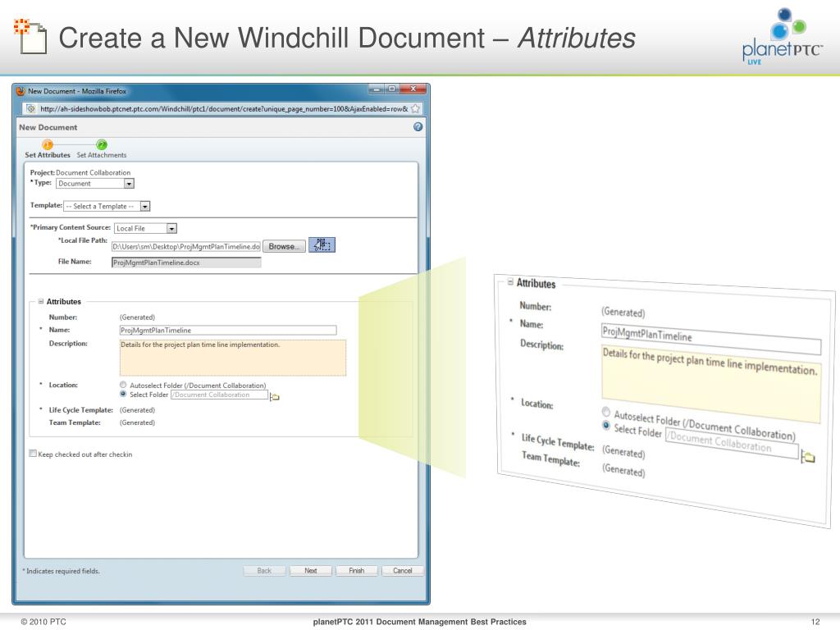Click folder icon in the enlarged Attributes panel
840x630 pixels.
[808, 457]
